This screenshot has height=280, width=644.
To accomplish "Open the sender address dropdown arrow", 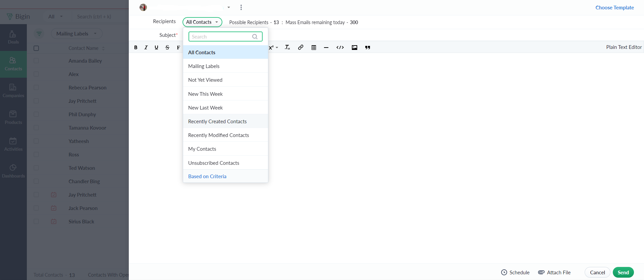I will 229,7.
